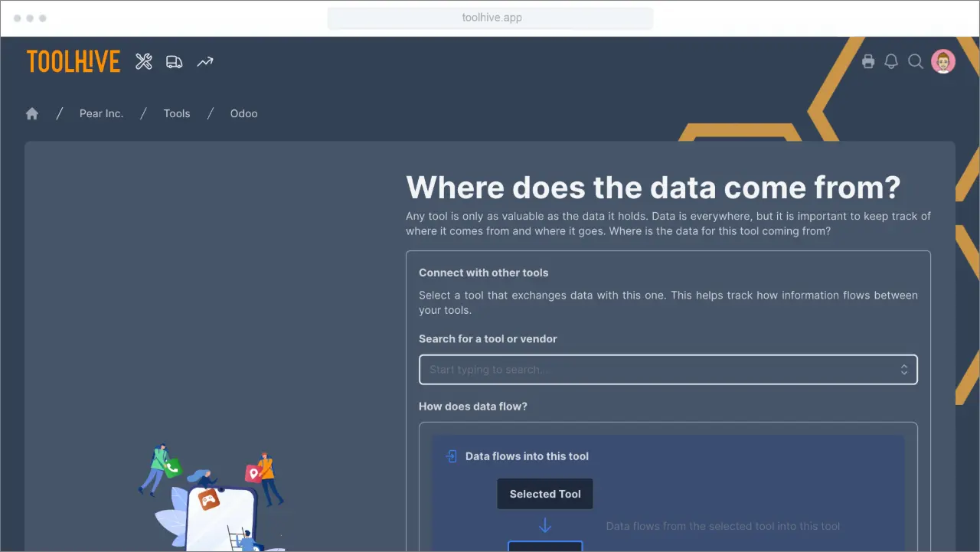Open your profile via avatar picture

943,60
